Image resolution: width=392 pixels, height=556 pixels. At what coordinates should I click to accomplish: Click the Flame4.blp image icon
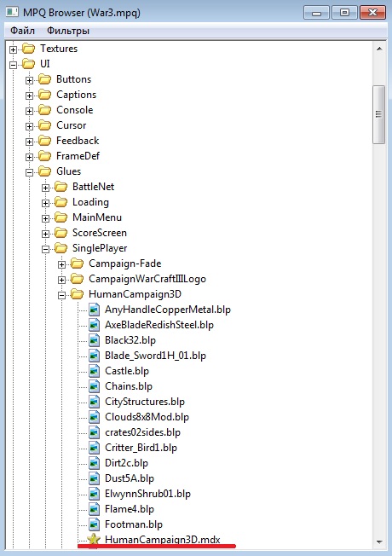tap(94, 509)
